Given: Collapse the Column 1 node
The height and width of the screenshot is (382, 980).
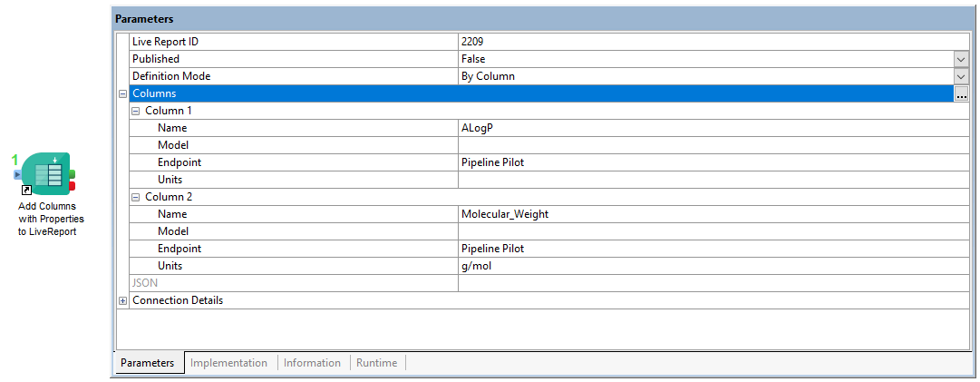Looking at the screenshot, I should [x=136, y=111].
